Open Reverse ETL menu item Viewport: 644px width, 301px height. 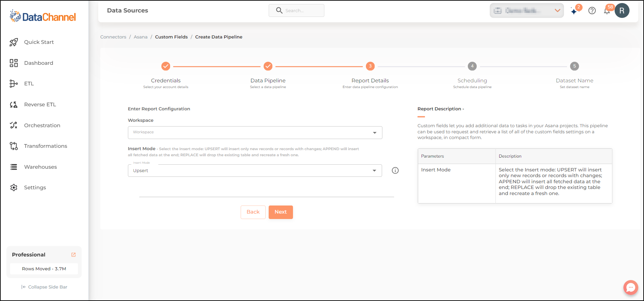click(40, 105)
